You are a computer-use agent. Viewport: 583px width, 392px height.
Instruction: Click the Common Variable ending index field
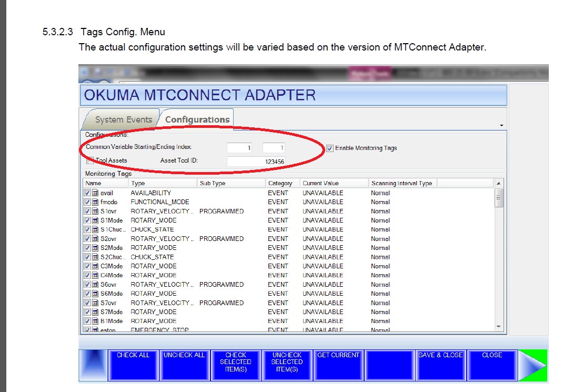(x=274, y=148)
